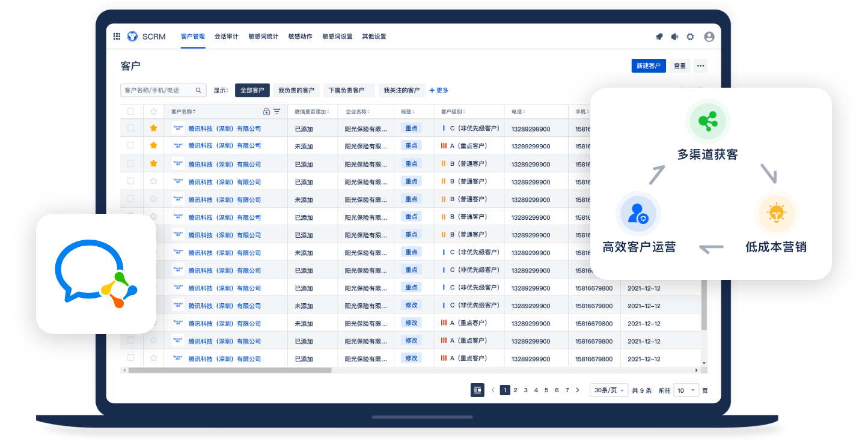Click the 新建客户 button
The height and width of the screenshot is (442, 868).
[648, 66]
